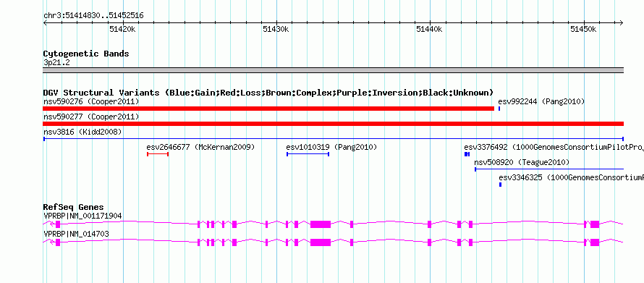The image size is (644, 283).
Task: Open the esv2646677 (McKernan2009) label
Action: 200,147
